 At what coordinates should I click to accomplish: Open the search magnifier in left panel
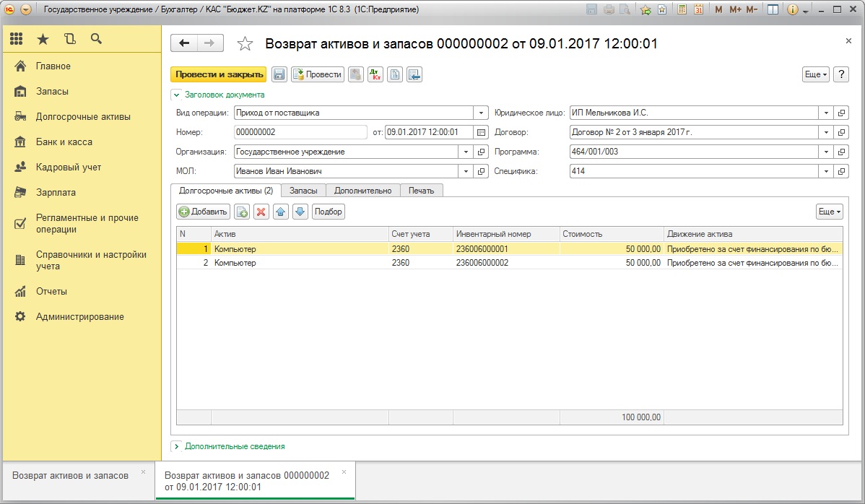tap(96, 38)
